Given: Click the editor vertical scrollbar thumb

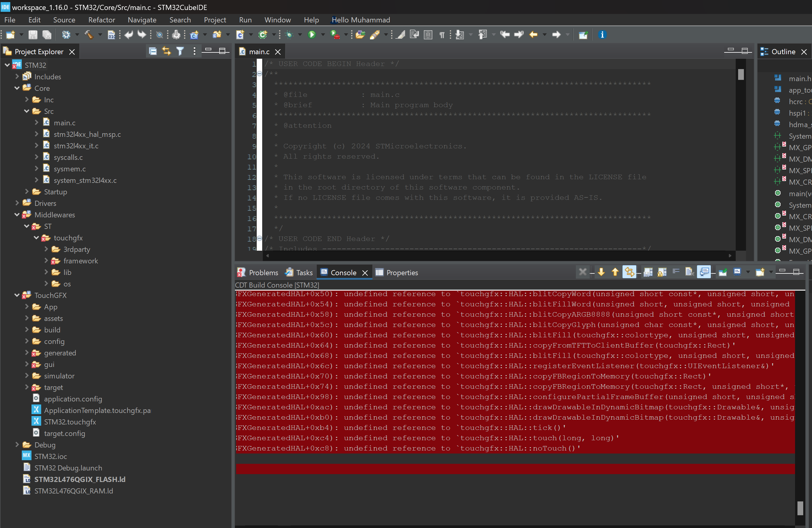Looking at the screenshot, I should (x=740, y=74).
